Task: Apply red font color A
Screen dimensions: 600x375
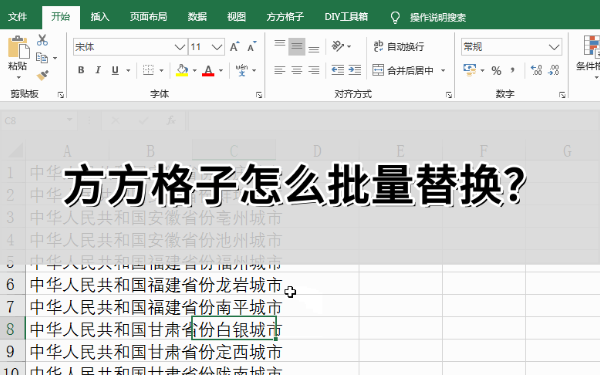Action: pos(208,70)
